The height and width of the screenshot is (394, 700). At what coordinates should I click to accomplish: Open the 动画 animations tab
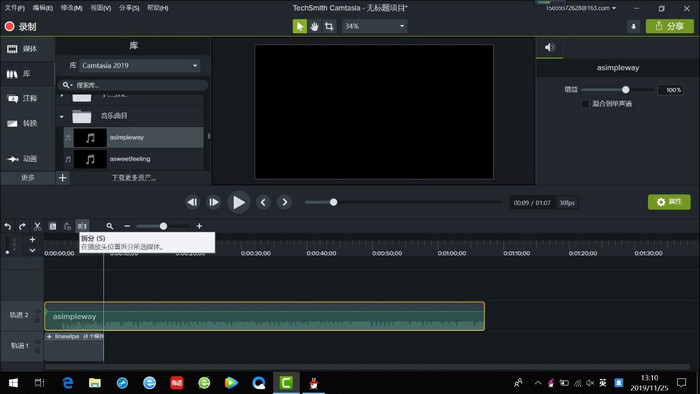28,158
